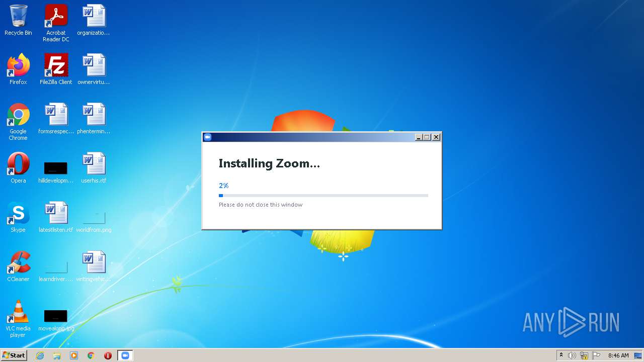644x362 pixels.
Task: Launch Opera desktop shortcut
Action: click(x=18, y=168)
